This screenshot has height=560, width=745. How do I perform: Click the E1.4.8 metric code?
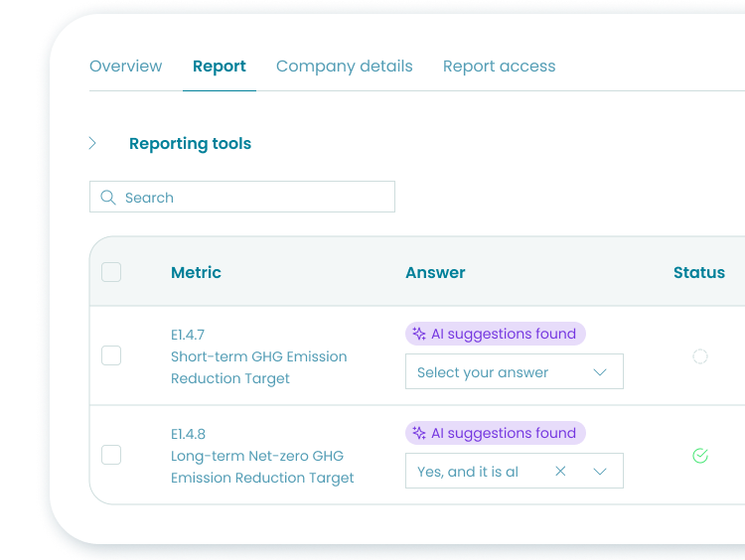pos(188,434)
